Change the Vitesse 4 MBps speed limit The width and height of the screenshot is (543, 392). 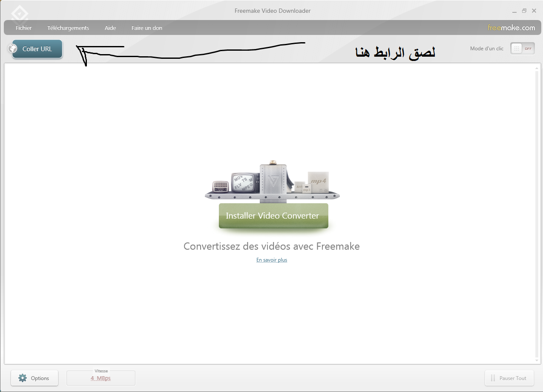(x=101, y=378)
